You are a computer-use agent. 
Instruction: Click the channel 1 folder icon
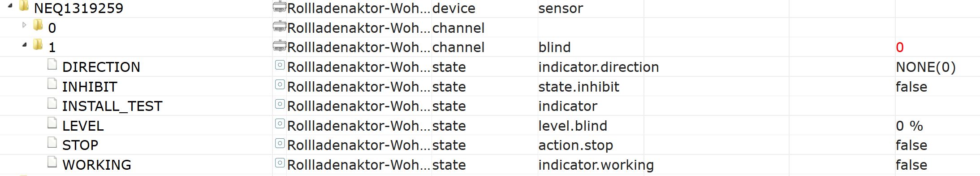pyautogui.click(x=38, y=44)
